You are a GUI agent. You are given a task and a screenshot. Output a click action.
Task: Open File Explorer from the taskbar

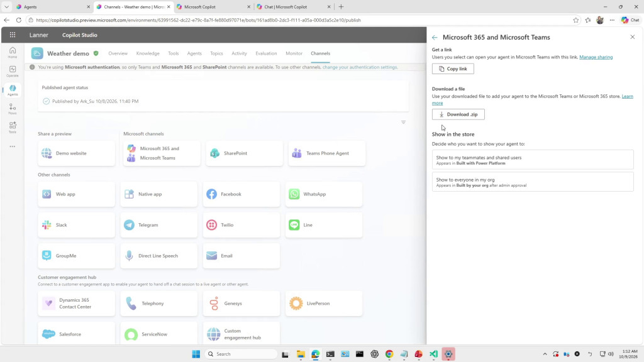(x=301, y=354)
